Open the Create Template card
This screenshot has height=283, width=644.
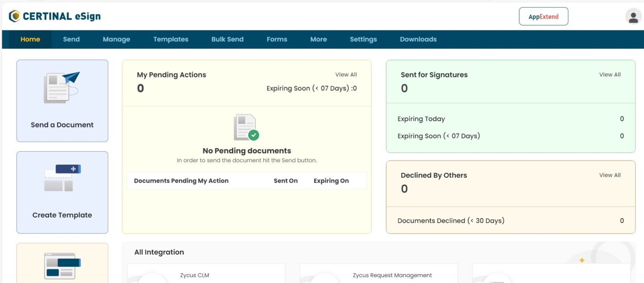click(x=62, y=193)
